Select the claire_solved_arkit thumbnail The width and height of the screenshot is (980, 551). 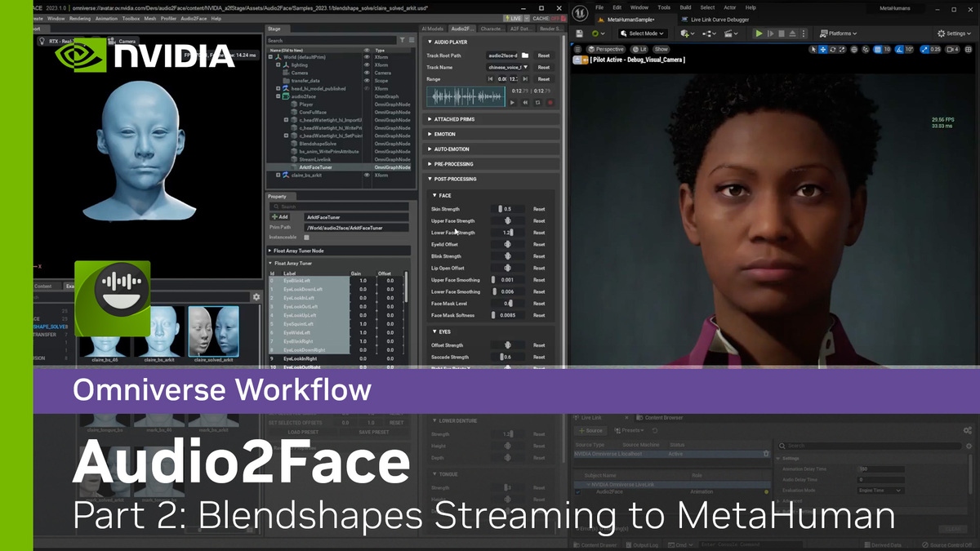[213, 331]
